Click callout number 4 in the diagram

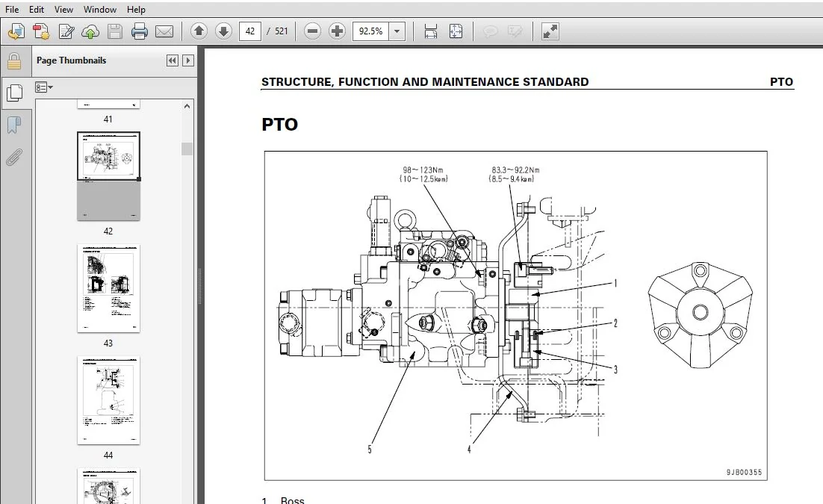pyautogui.click(x=469, y=449)
